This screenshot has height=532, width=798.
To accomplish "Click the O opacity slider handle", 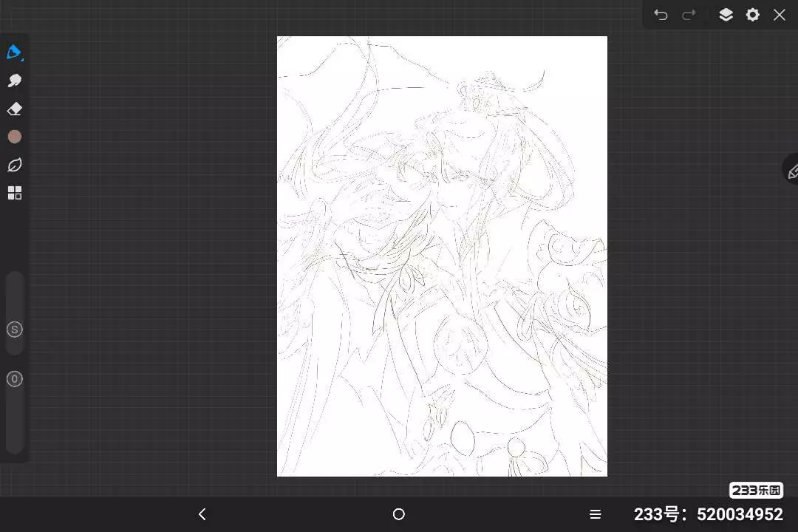I will (x=15, y=379).
